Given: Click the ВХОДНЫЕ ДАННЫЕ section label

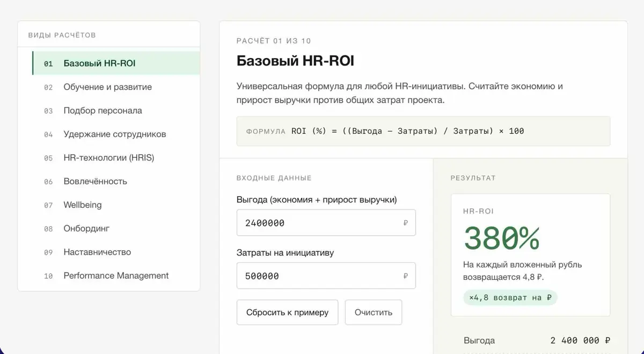Looking at the screenshot, I should pyautogui.click(x=274, y=178).
